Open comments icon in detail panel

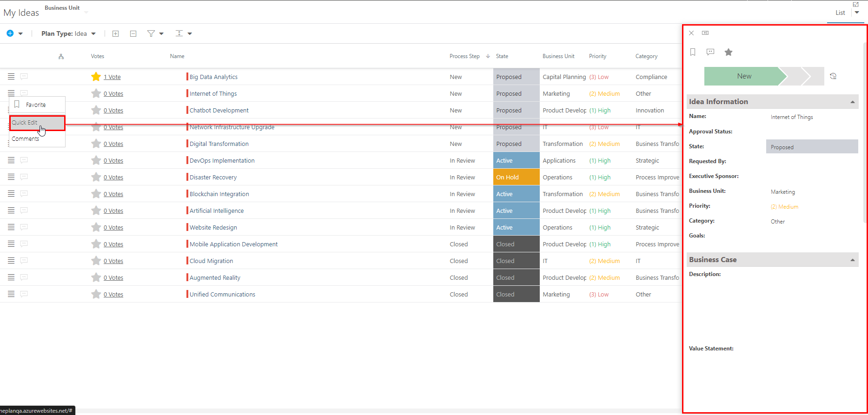click(x=710, y=52)
